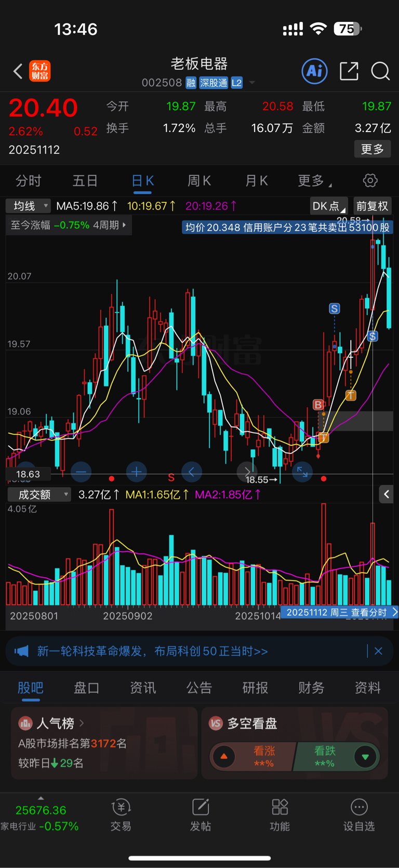Viewport: 399px width, 868px height.
Task: Zoom in chart with plus button
Action: point(136,472)
